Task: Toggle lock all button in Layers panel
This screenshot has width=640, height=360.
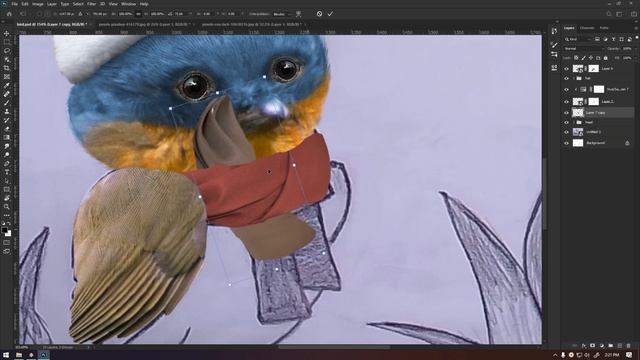Action: click(x=605, y=58)
